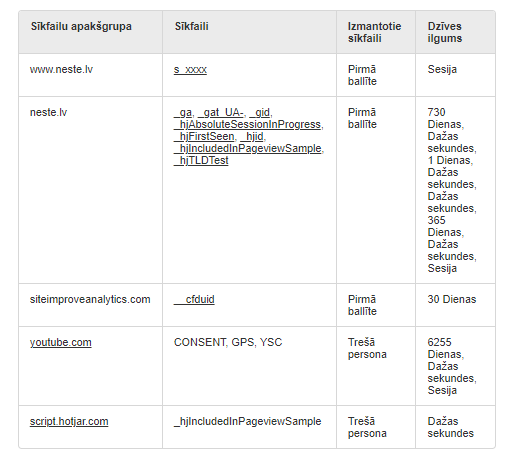
Task: Select the Sīkfaili column header
Action: click(x=249, y=32)
